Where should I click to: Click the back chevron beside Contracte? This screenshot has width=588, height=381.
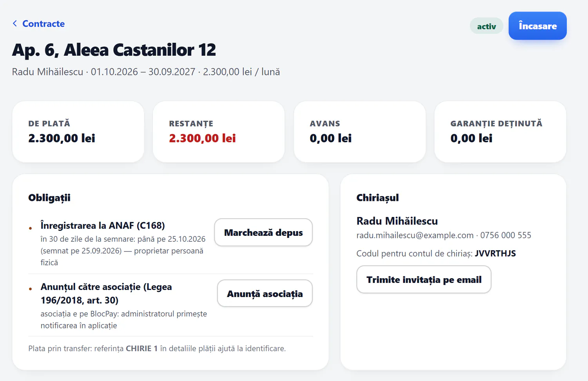click(x=15, y=24)
